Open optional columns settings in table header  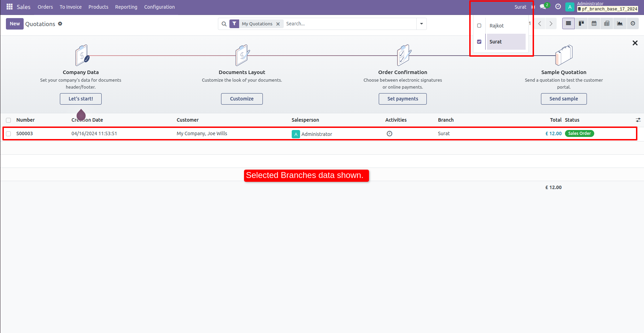tap(638, 120)
